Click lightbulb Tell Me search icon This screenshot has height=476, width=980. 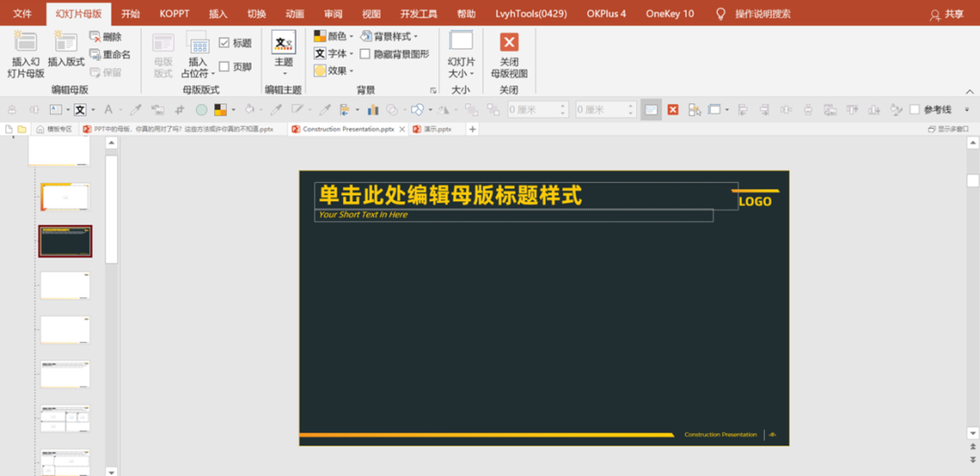720,14
